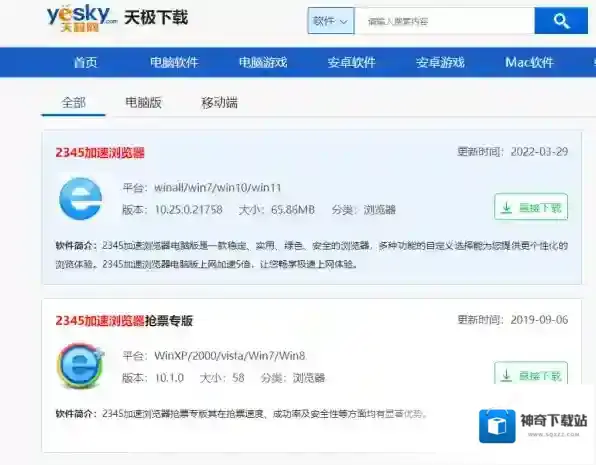Image resolution: width=596 pixels, height=465 pixels.
Task: Click 直接下载 for the 抢票专版 entry
Action: pyautogui.click(x=531, y=374)
